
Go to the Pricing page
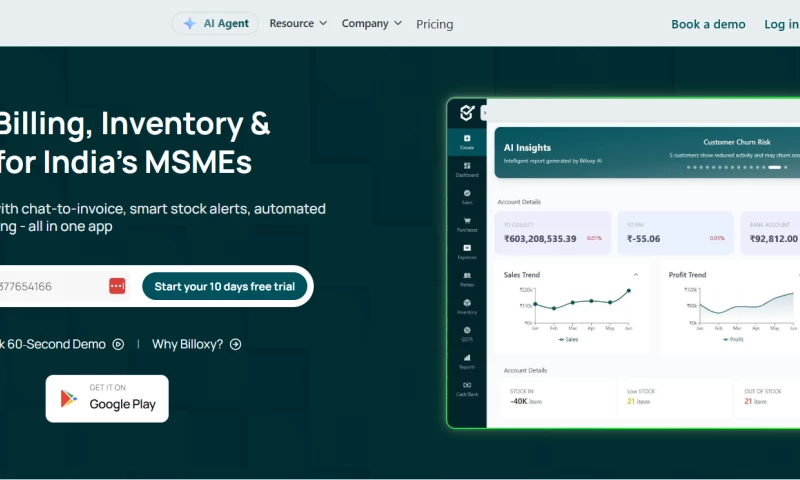(x=434, y=24)
